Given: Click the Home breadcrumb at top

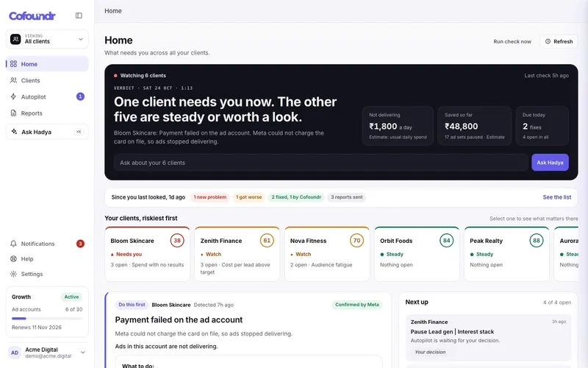Looking at the screenshot, I should (113, 11).
